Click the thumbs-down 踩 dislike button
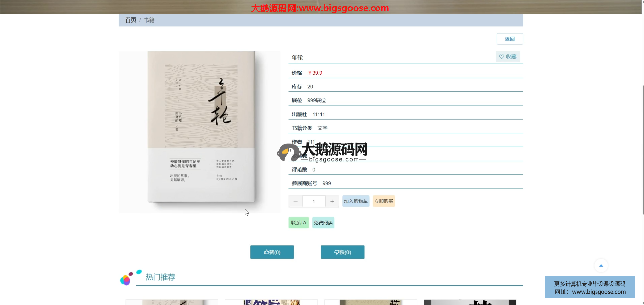This screenshot has width=644, height=305. (x=342, y=252)
